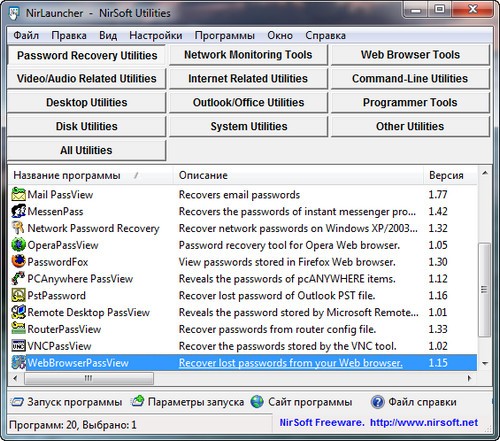Image resolution: width=500 pixels, height=441 pixels.
Task: Show the All Utilities category
Action: point(86,150)
